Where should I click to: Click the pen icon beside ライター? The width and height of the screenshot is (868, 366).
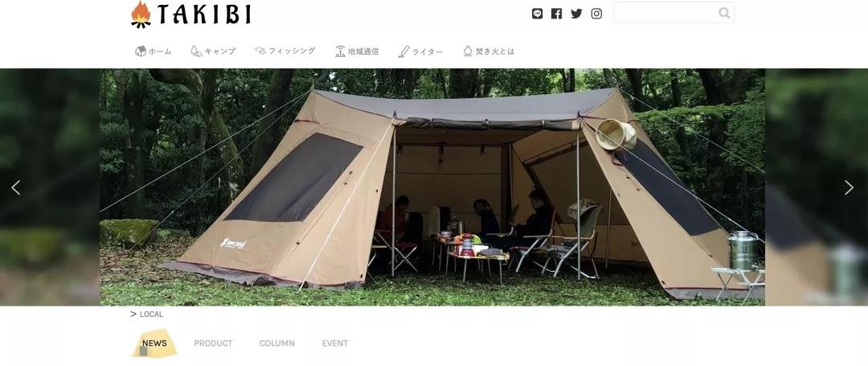[403, 51]
